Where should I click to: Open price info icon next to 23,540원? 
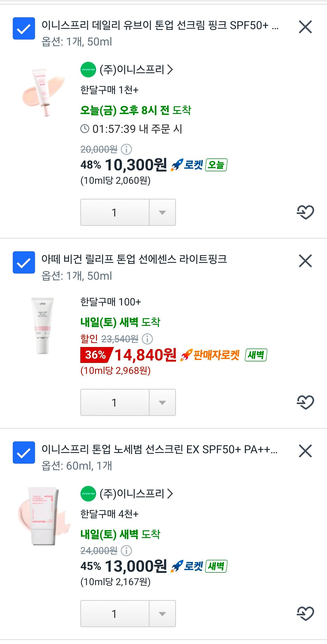pyautogui.click(x=147, y=339)
